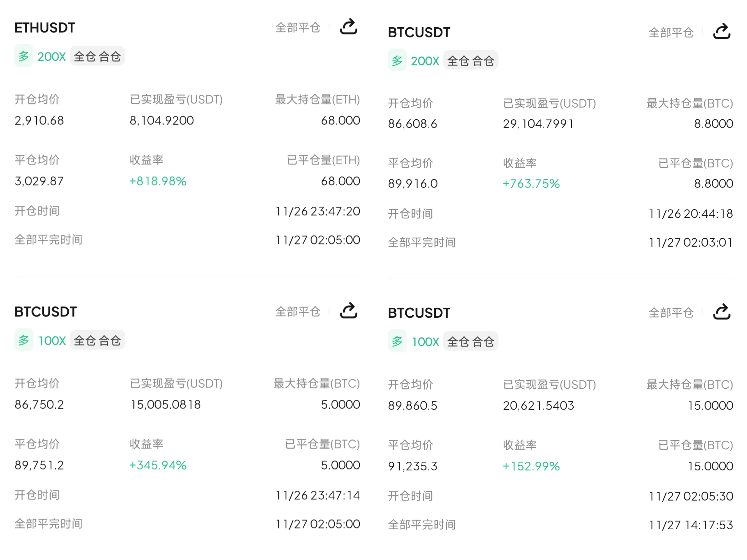Select the +818.98% return rate value

click(x=158, y=181)
